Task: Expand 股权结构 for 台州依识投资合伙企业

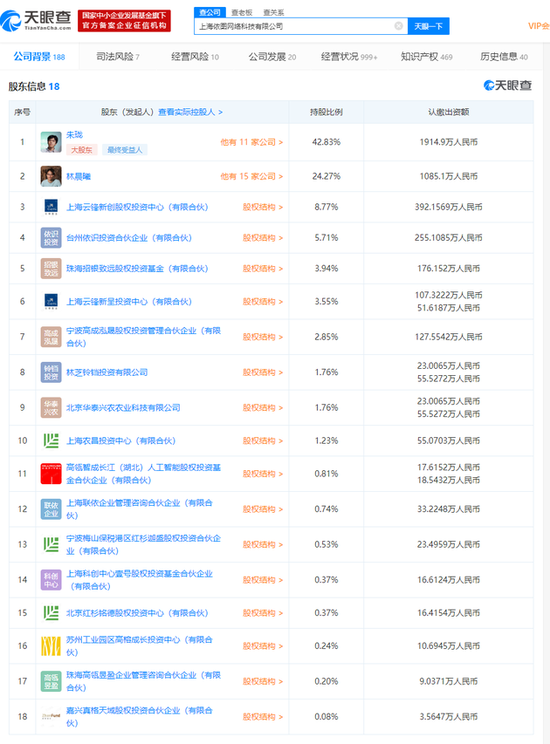Action: [x=263, y=238]
